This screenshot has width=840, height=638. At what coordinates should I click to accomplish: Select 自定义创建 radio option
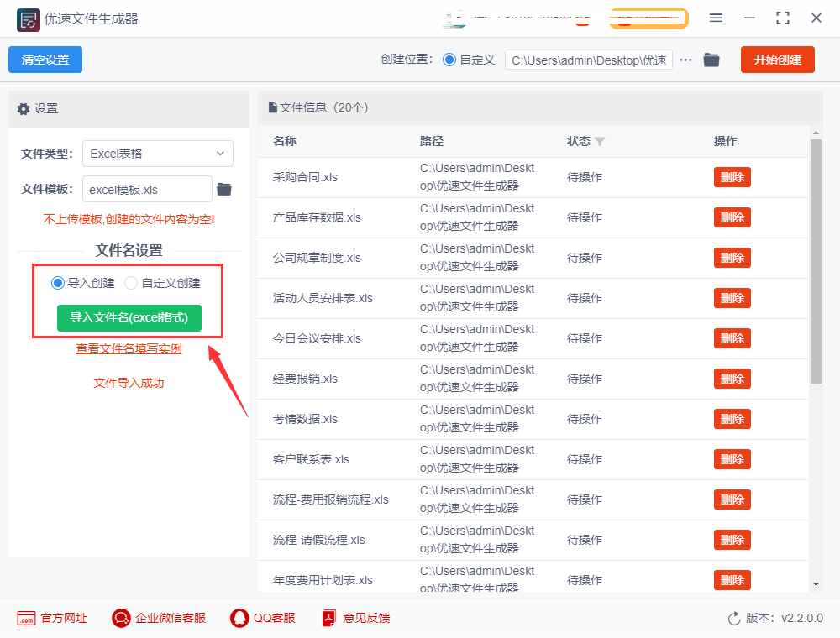coord(131,283)
